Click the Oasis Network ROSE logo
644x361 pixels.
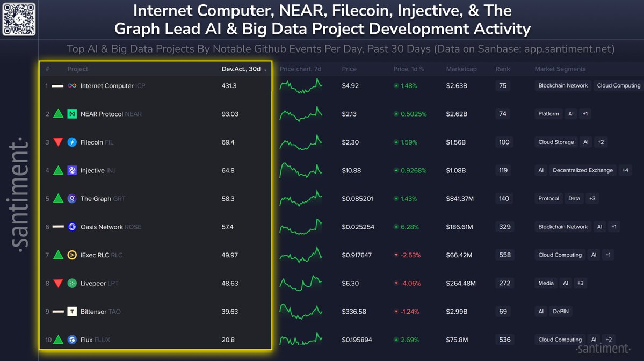72,227
